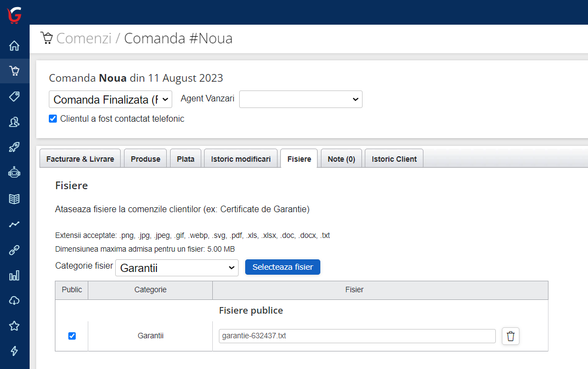This screenshot has width=588, height=369.
Task: Click the cloud download sidebar icon
Action: coord(14,300)
